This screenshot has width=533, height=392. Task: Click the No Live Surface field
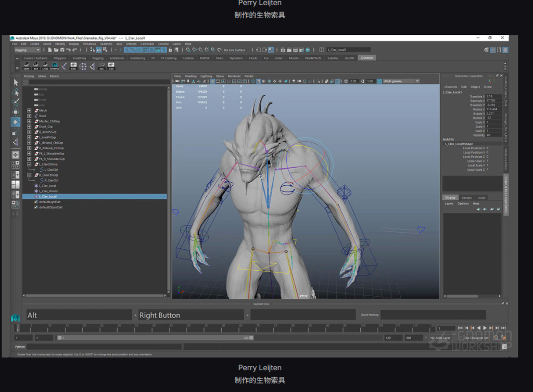[235, 50]
